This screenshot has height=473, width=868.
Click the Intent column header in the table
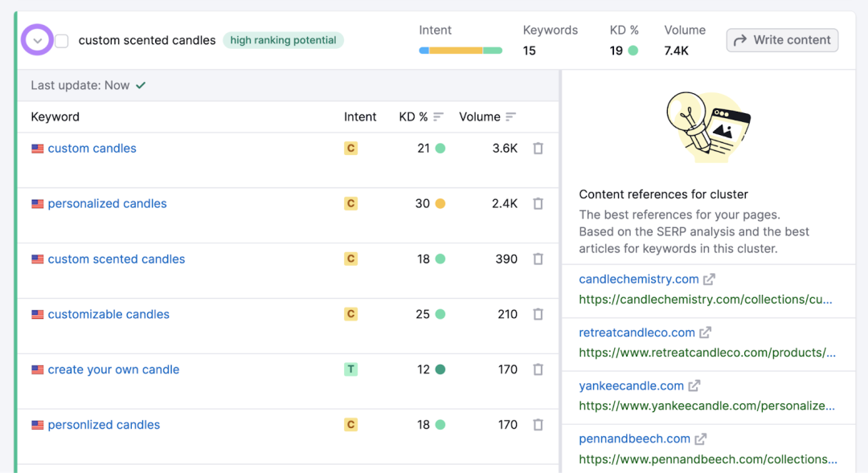pos(360,116)
